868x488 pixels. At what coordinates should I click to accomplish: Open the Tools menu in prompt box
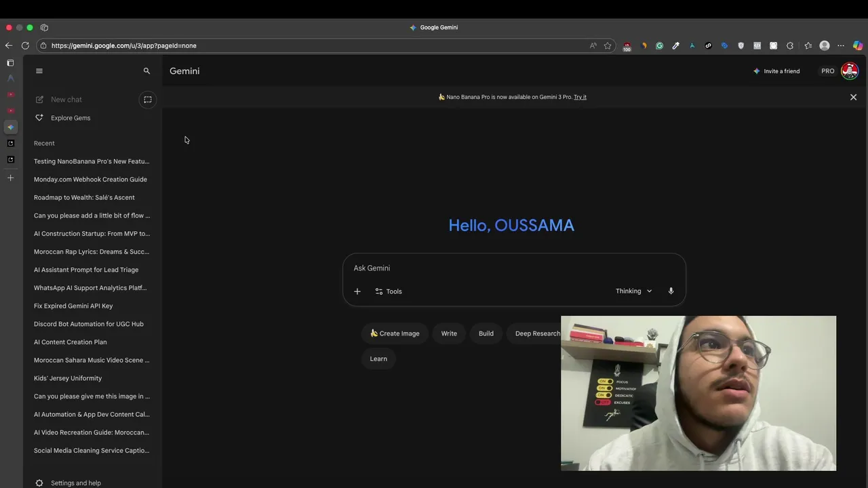pyautogui.click(x=389, y=291)
